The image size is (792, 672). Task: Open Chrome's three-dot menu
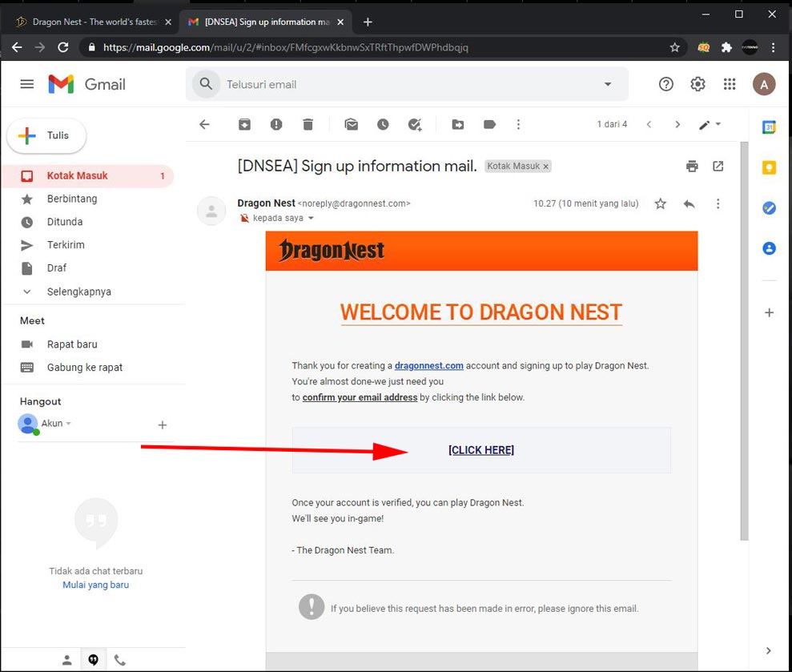(773, 47)
